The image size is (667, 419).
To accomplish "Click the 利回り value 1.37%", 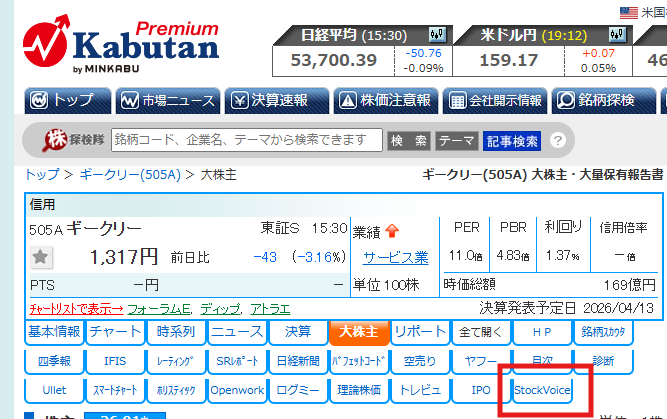I will [x=562, y=256].
